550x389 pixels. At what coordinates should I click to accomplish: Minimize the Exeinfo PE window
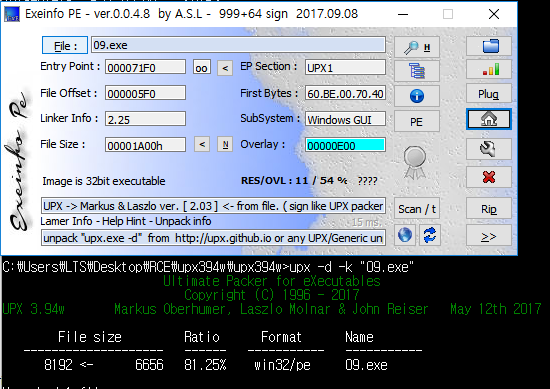(403, 14)
